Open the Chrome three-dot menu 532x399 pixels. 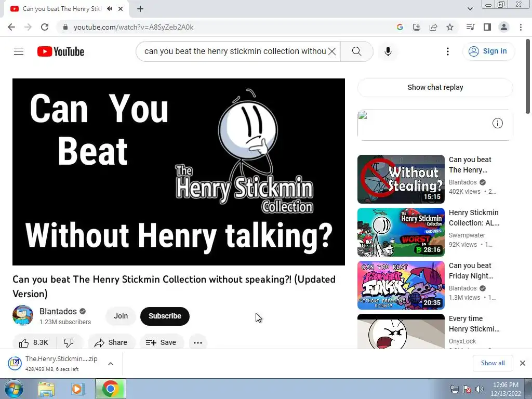point(521,27)
